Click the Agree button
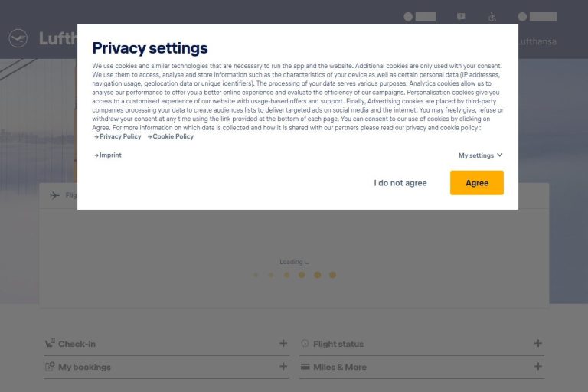The height and width of the screenshot is (392, 588). pyautogui.click(x=477, y=183)
